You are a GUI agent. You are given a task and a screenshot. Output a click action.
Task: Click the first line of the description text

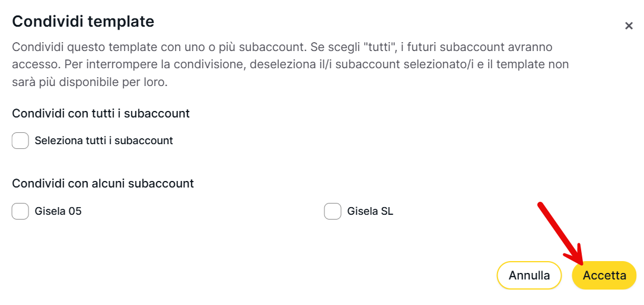(282, 47)
